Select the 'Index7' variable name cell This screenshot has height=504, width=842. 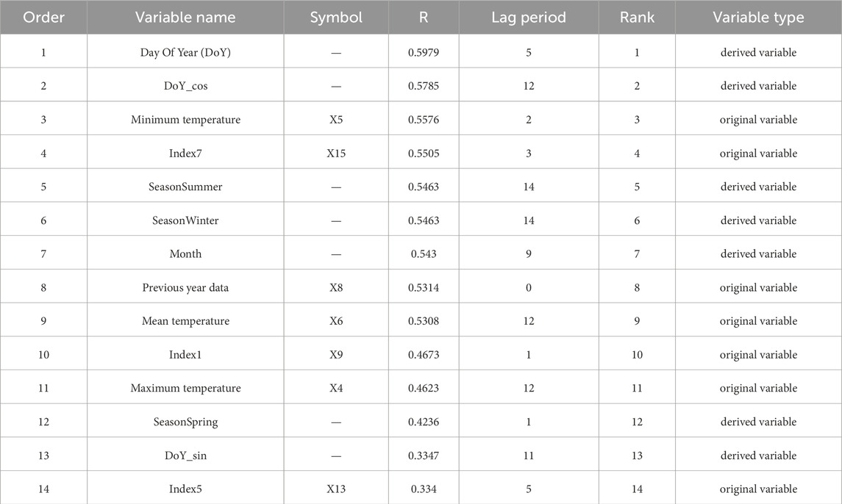pyautogui.click(x=185, y=154)
